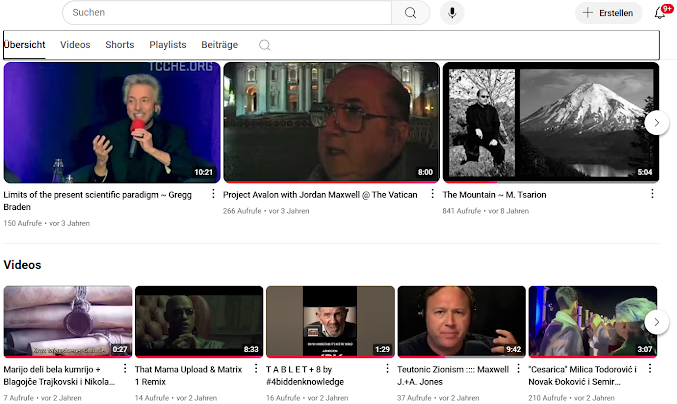Open options menu for Project Avalon video
Viewport: 677px width, 404px height.
click(x=432, y=194)
